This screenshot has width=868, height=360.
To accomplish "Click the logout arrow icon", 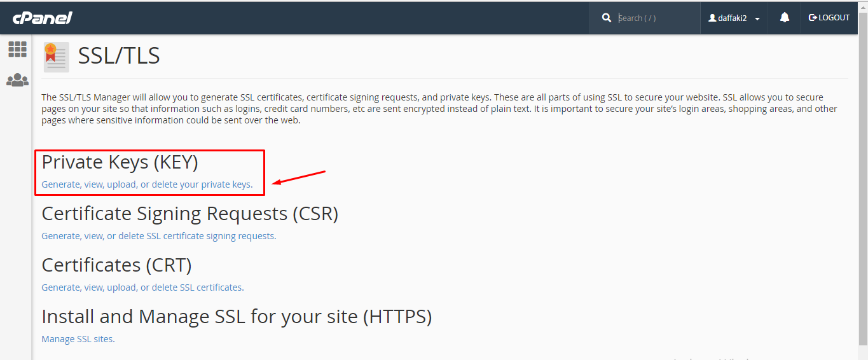I will [x=813, y=18].
